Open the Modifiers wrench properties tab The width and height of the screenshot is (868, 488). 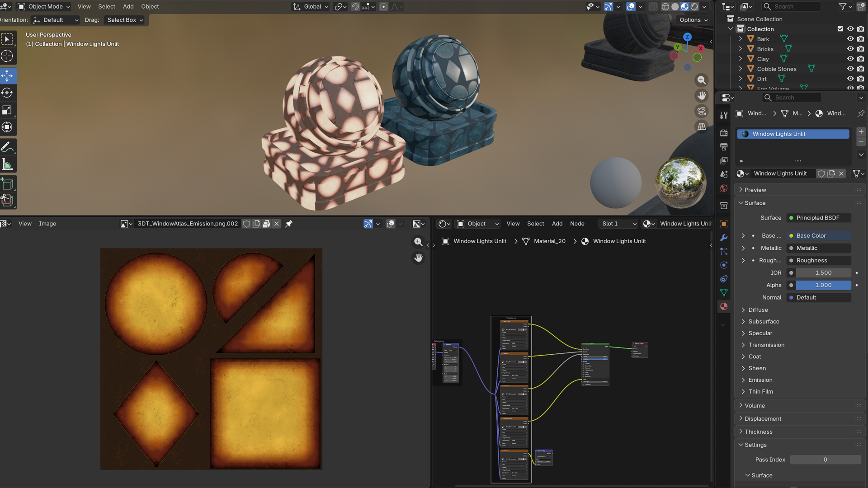[x=724, y=238]
